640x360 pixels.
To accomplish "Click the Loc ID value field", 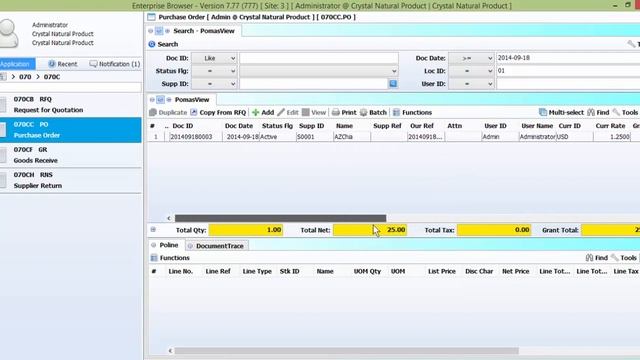I will point(568,71).
